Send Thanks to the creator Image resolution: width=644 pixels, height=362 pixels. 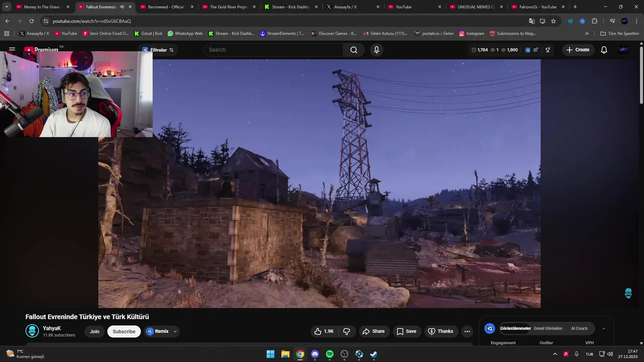[x=441, y=331]
